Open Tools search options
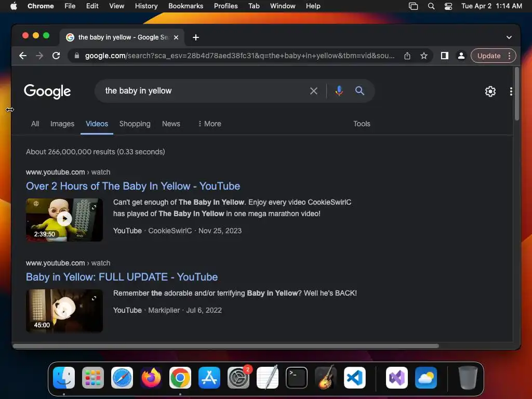The image size is (532, 399). [362, 124]
